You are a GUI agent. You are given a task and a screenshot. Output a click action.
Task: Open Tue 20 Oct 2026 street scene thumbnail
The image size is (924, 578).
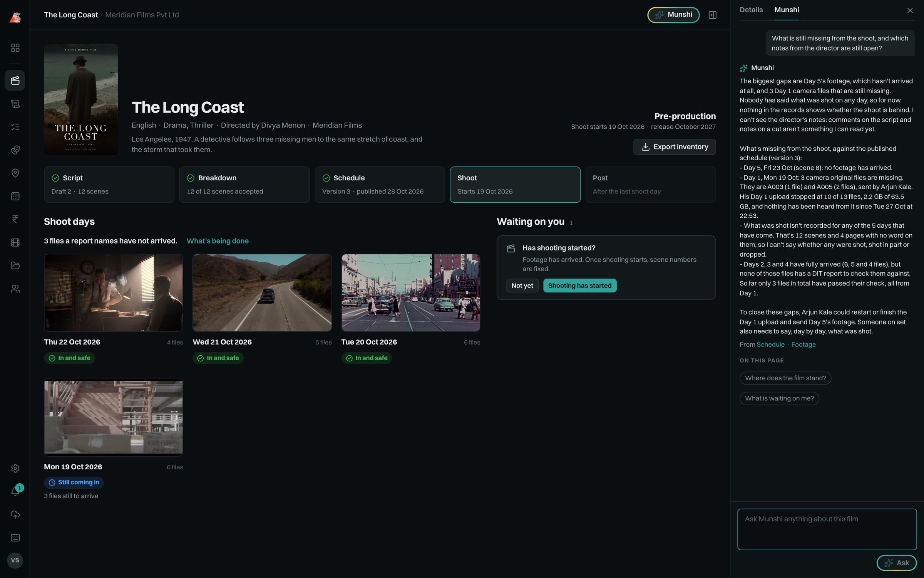click(411, 292)
